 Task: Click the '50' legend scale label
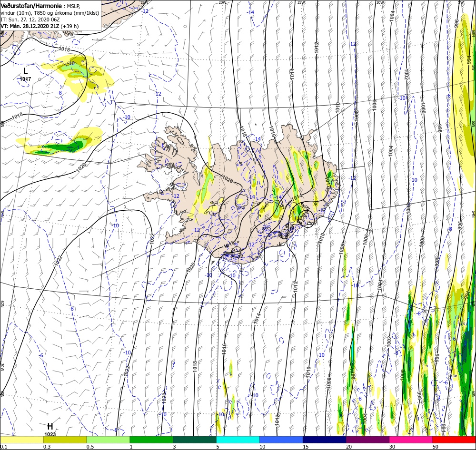[x=436, y=447]
